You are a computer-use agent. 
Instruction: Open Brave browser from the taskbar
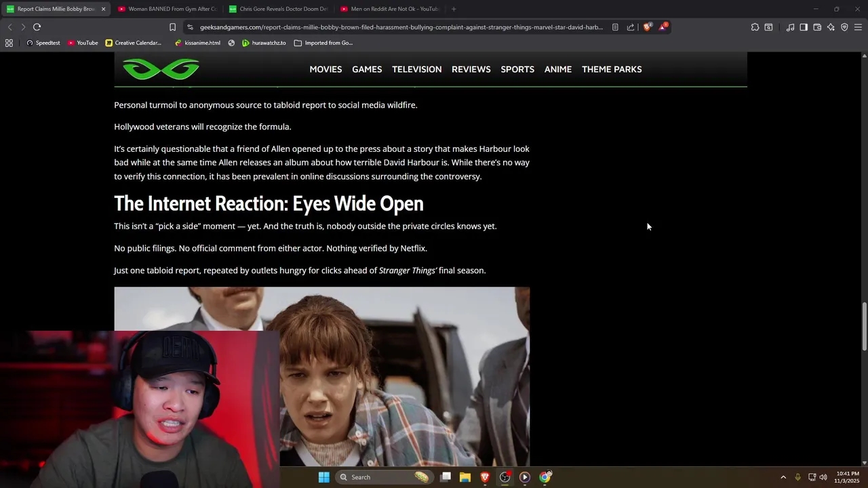[x=485, y=477]
